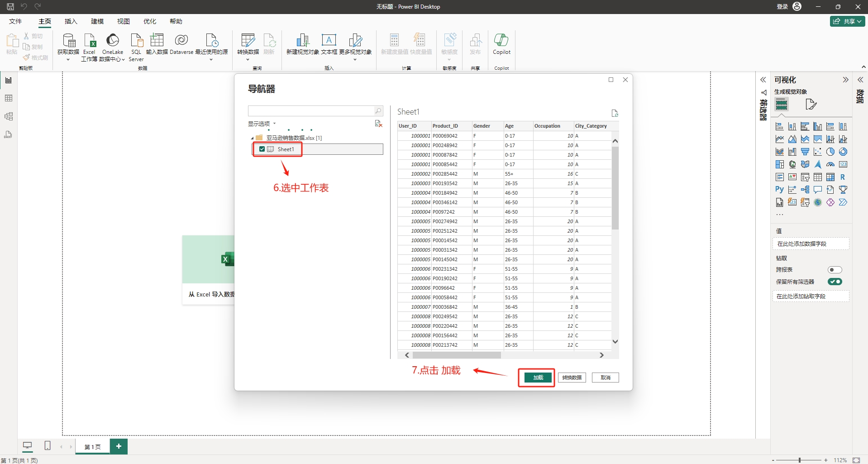The height and width of the screenshot is (464, 868).
Task: Toggle the Cross-report (跨报表) switch
Action: pyautogui.click(x=835, y=270)
